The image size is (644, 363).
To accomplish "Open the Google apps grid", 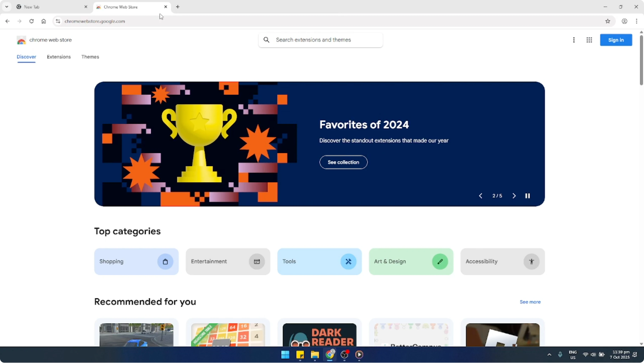I will [x=589, y=40].
